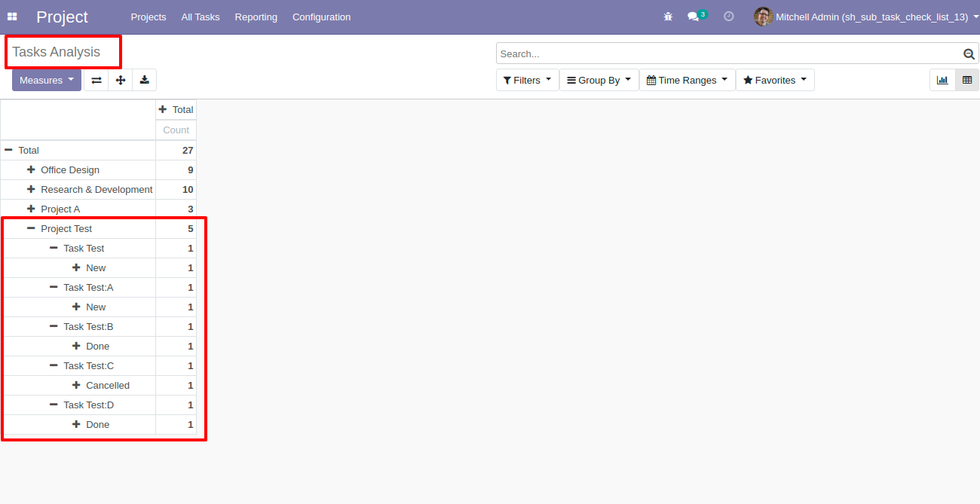Open the Group By dropdown
Viewport: 980px width, 504px height.
click(x=599, y=80)
